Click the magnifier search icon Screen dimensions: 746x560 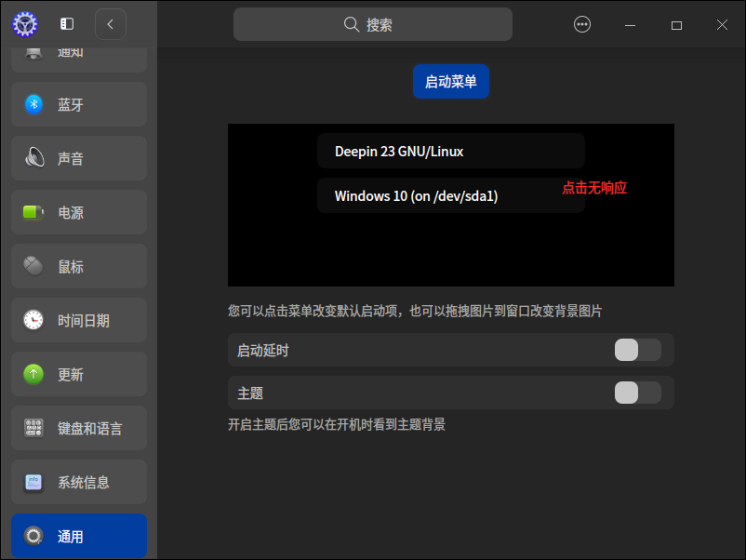(351, 24)
